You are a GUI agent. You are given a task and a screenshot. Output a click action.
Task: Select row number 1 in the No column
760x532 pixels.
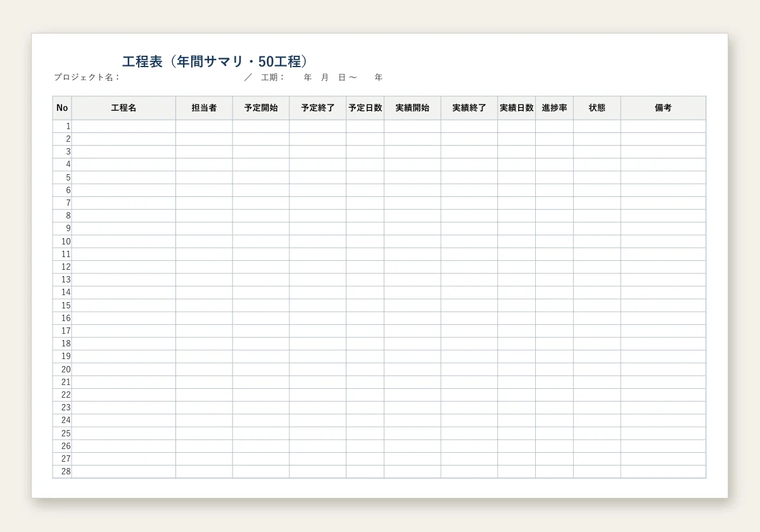(x=62, y=126)
